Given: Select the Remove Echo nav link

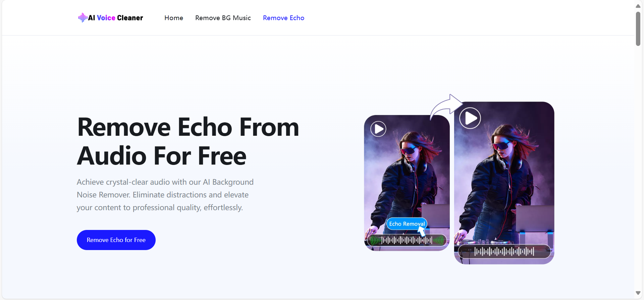Looking at the screenshot, I should click(x=283, y=18).
